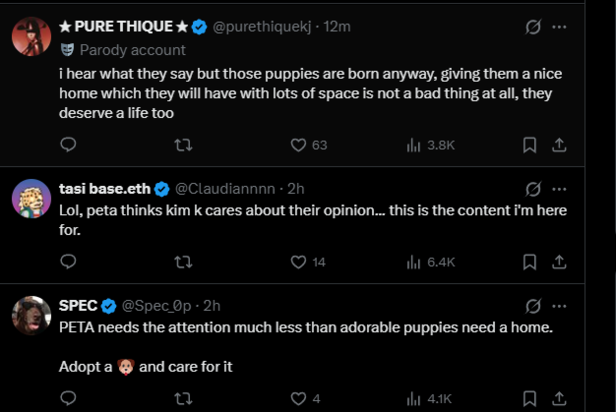Bookmark tasi base.eth's tweet
This screenshot has width=616, height=412.
point(530,262)
